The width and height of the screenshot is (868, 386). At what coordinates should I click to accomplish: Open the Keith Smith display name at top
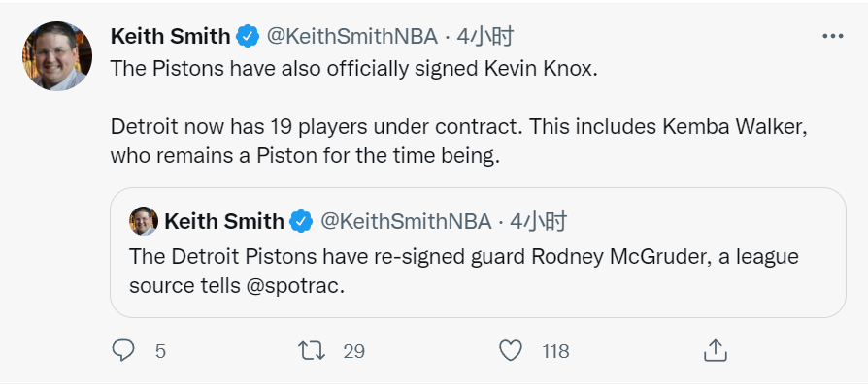(x=171, y=37)
